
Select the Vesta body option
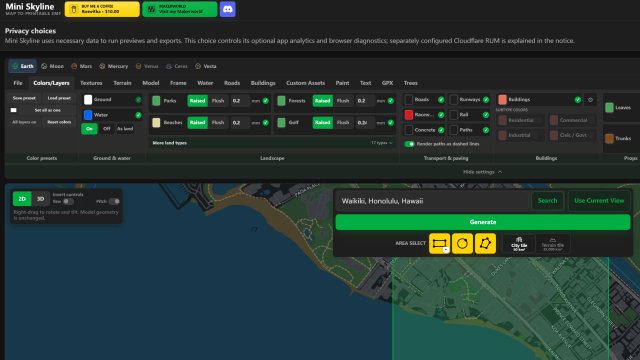[206, 66]
